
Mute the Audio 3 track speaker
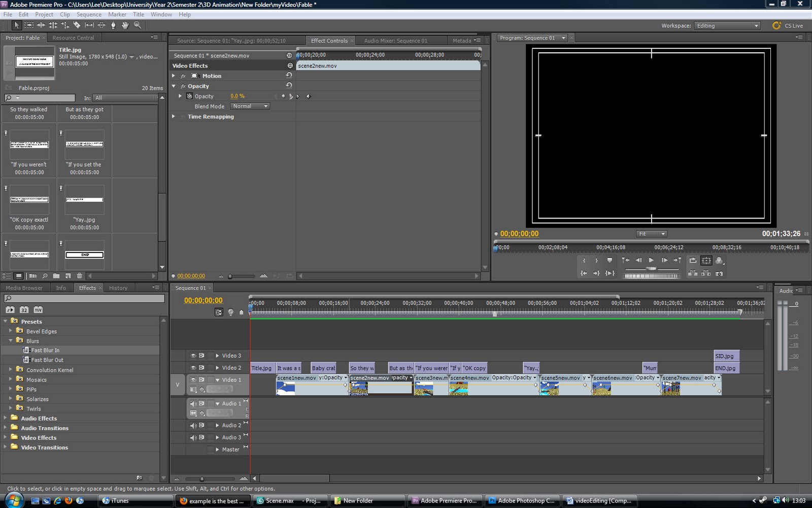(193, 437)
